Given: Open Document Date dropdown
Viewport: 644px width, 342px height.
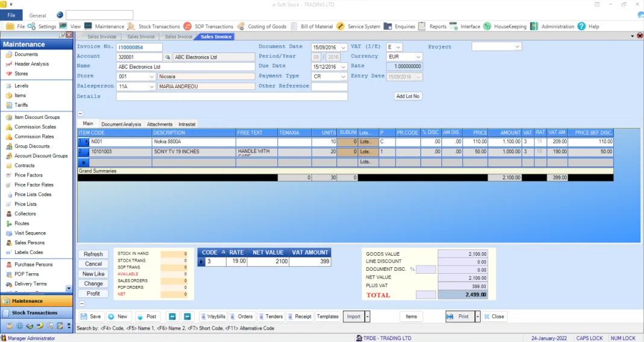Looking at the screenshot, I should pos(343,47).
